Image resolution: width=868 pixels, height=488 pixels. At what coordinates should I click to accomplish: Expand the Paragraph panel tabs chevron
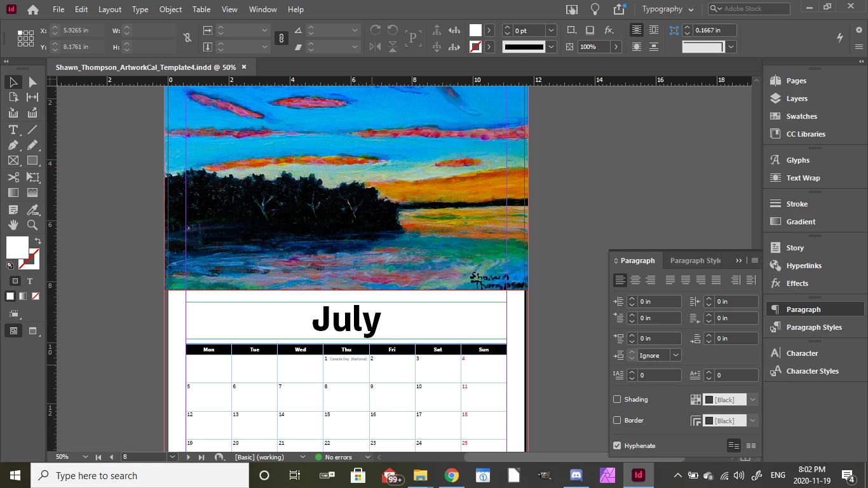point(738,261)
